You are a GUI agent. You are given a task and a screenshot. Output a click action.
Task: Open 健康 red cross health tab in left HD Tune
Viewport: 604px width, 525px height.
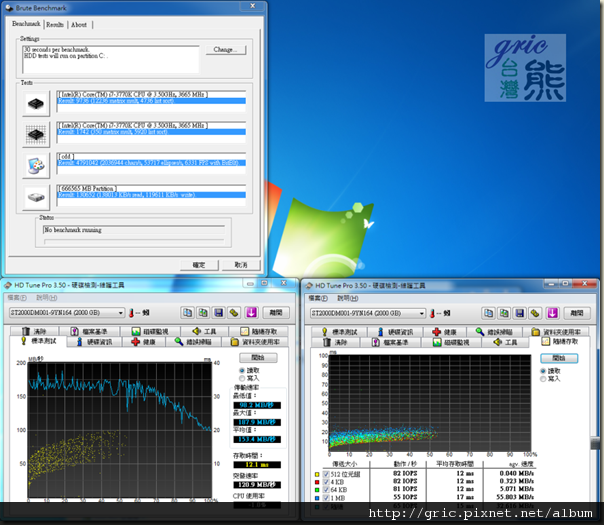pyautogui.click(x=144, y=342)
